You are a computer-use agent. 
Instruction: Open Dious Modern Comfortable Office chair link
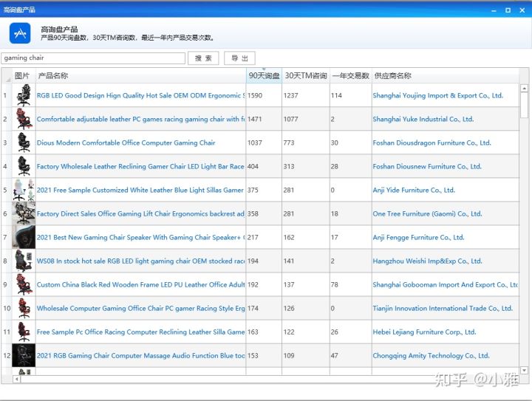(126, 143)
